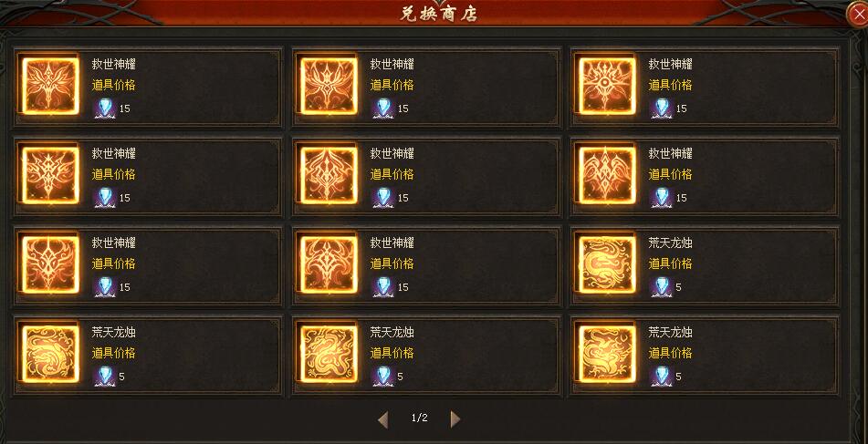Go to next shop page with right arrow
This screenshot has height=444, width=868.
455,419
